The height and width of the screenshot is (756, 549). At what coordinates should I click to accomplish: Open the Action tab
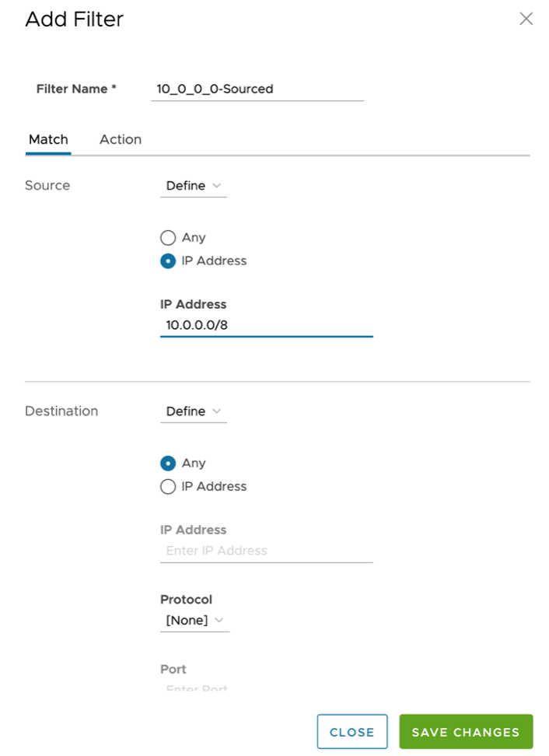[121, 140]
